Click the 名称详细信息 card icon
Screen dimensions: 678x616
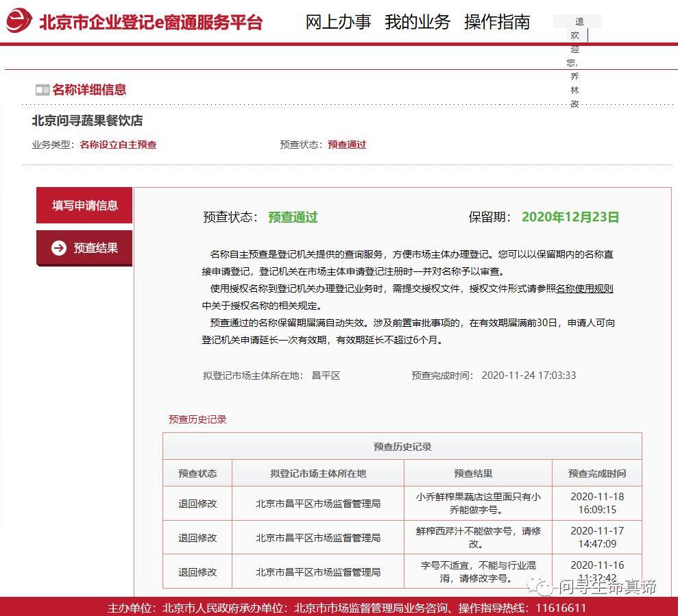pyautogui.click(x=43, y=90)
